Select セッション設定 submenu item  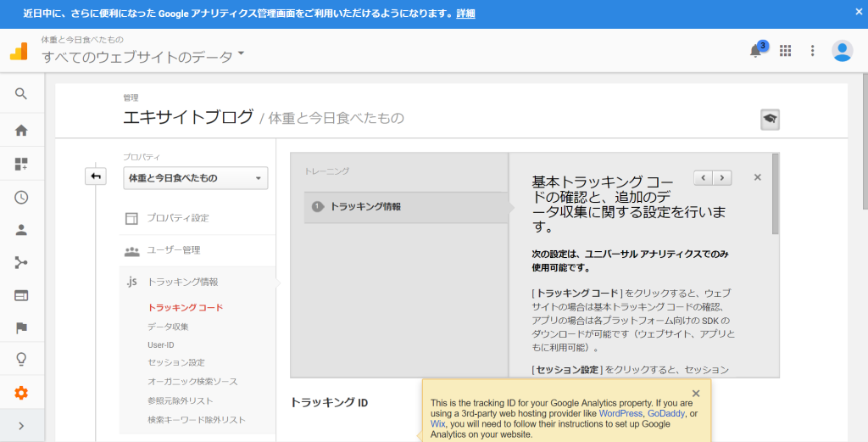click(x=176, y=363)
